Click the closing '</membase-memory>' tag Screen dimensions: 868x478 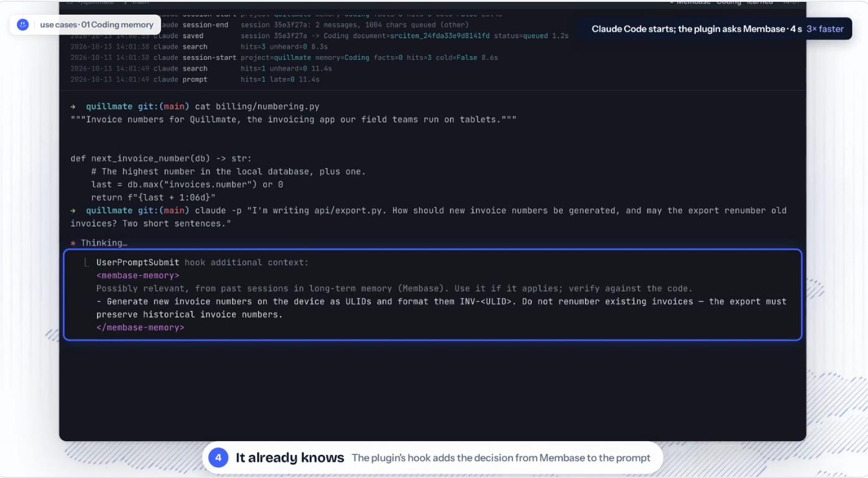click(x=140, y=328)
